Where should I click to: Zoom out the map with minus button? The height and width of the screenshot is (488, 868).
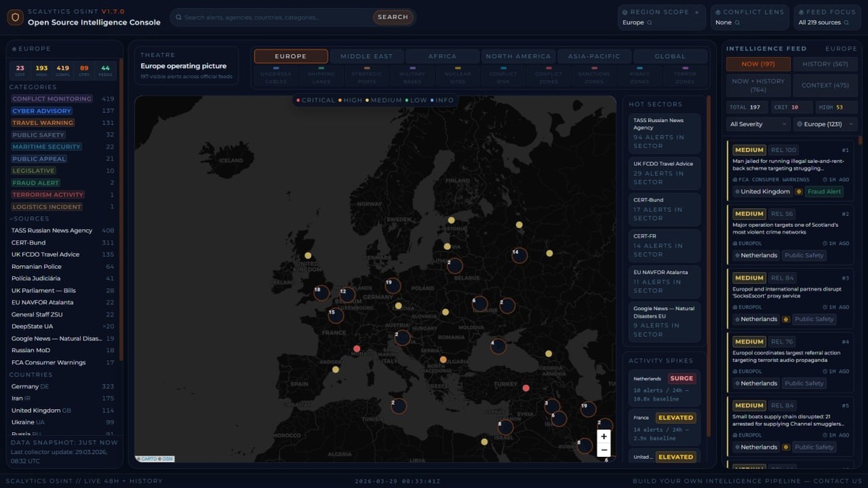[x=604, y=450]
